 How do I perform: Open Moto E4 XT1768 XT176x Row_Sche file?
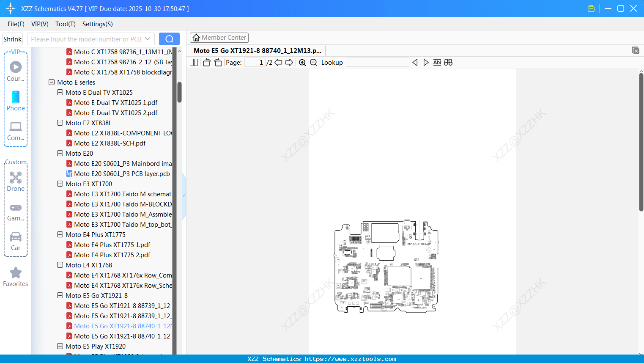[x=119, y=286]
